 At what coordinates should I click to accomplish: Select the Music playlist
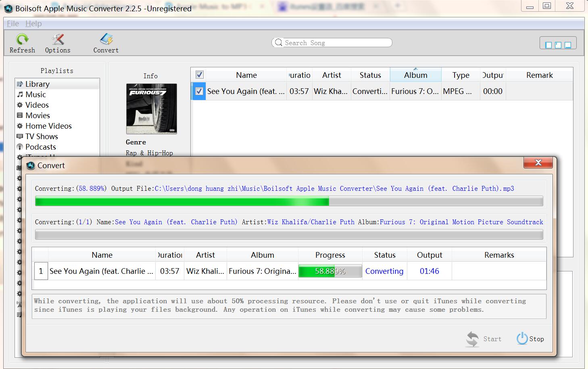(x=57, y=94)
